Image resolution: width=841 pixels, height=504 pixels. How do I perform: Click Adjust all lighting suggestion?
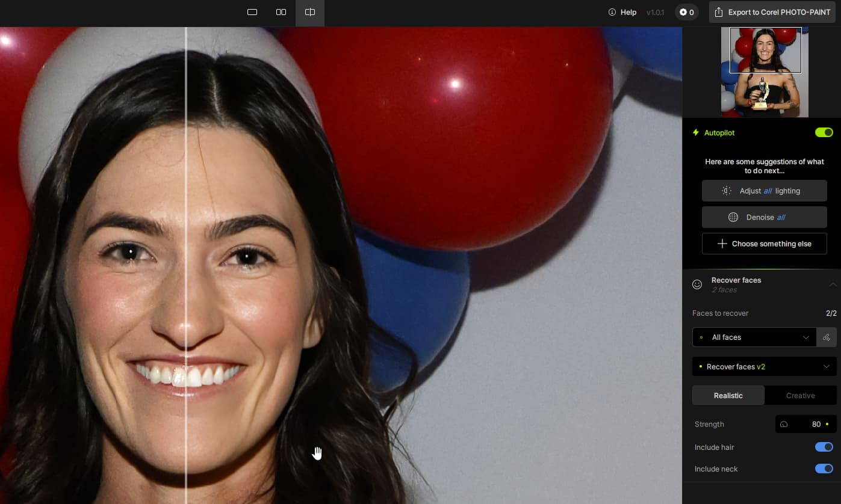point(764,191)
